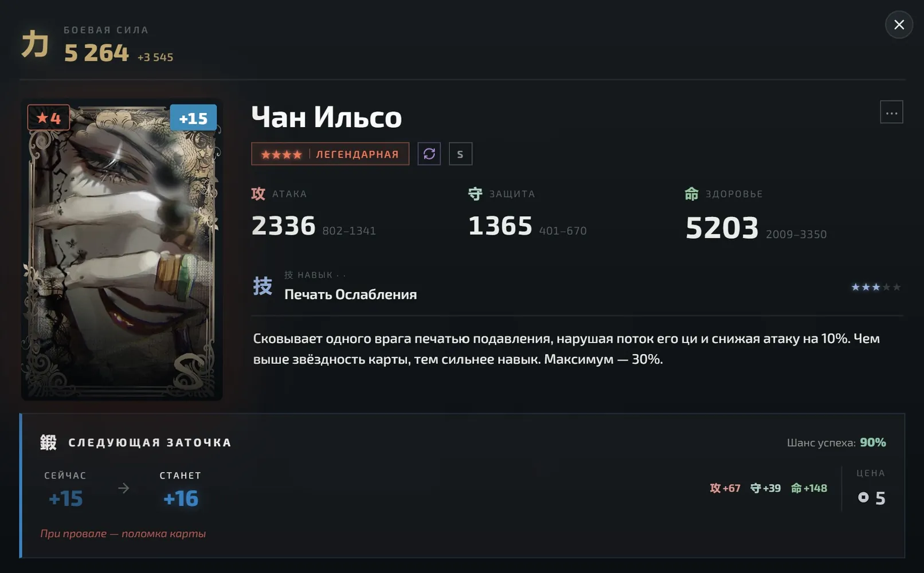Click the arrow between +15 and +16
The image size is (924, 573).
point(123,488)
